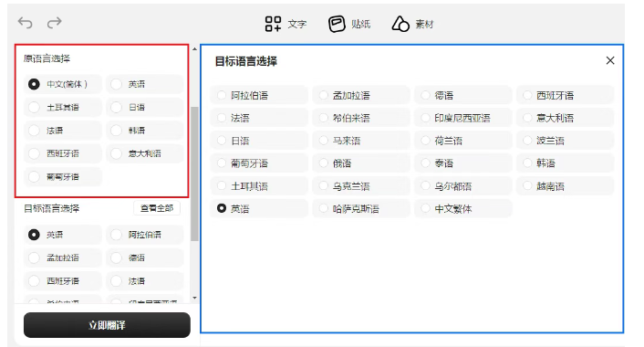Choose 阿拉伯语 in target popup panel
This screenshot has width=644, height=347.
259,95
